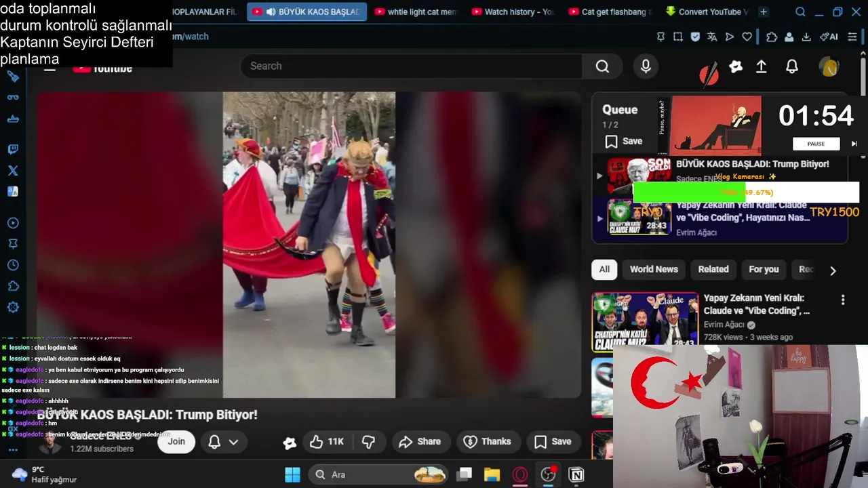
Task: Switch to the BÜYÜK KAOS BAŞLADI tab
Action: [x=307, y=12]
